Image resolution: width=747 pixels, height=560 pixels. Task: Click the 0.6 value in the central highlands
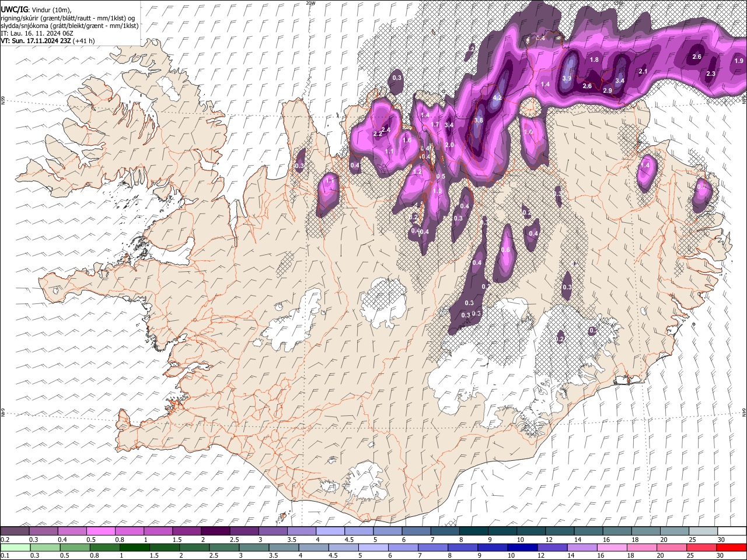tap(505, 250)
